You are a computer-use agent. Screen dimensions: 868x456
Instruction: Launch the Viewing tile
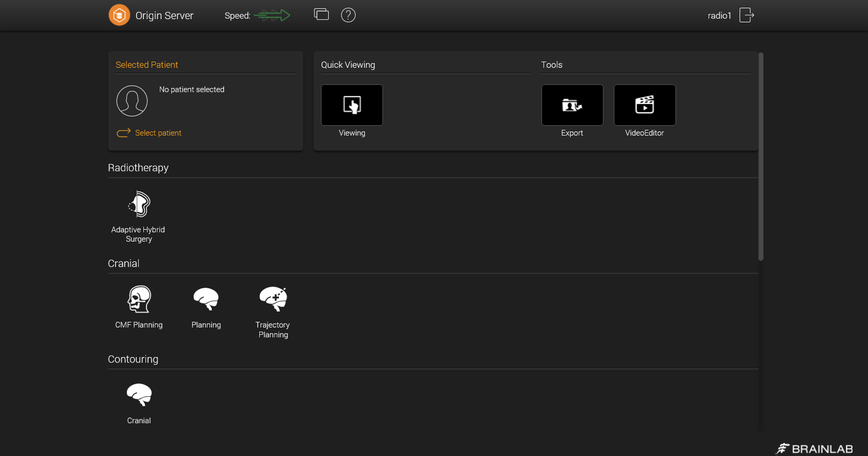pyautogui.click(x=352, y=105)
